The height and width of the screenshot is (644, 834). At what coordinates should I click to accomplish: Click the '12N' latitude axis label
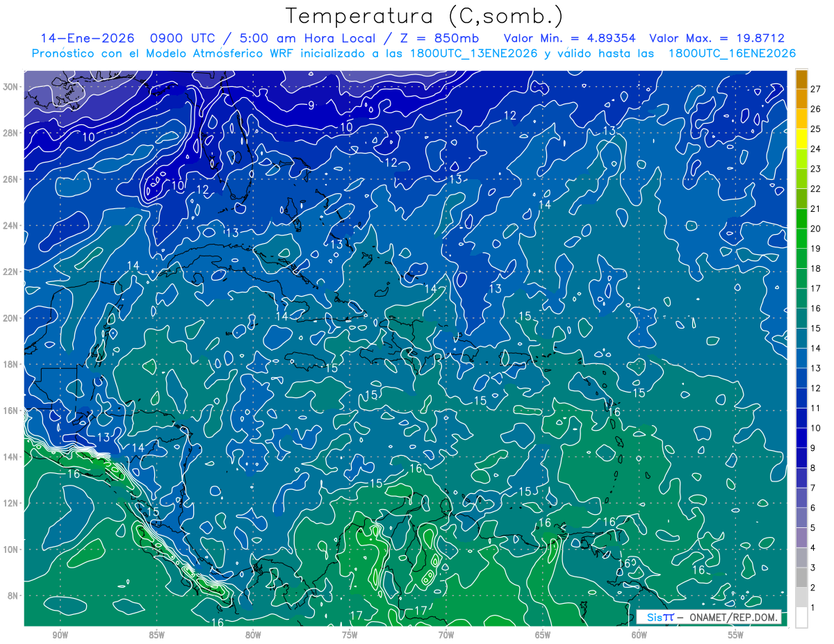pos(12,503)
